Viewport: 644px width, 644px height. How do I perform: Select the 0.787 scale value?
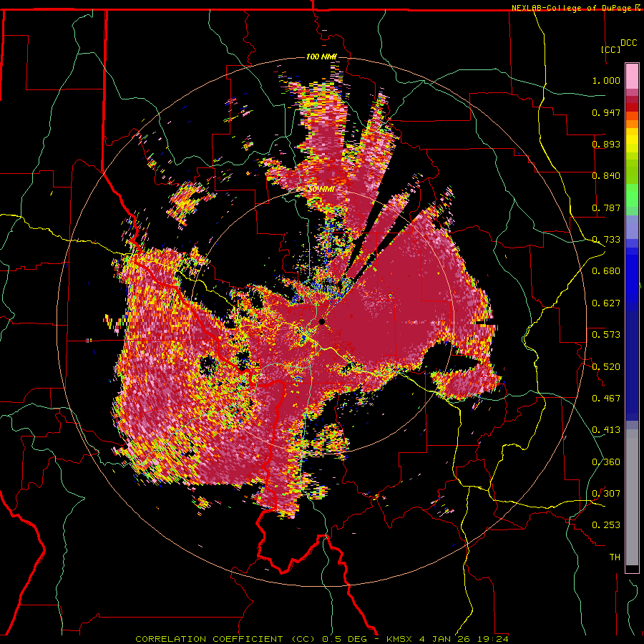tap(606, 208)
